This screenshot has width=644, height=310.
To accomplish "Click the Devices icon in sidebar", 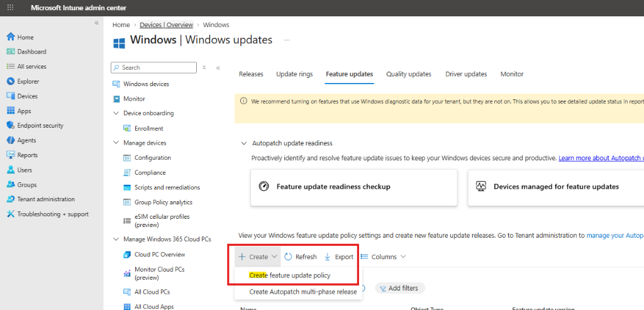I will pos(11,96).
